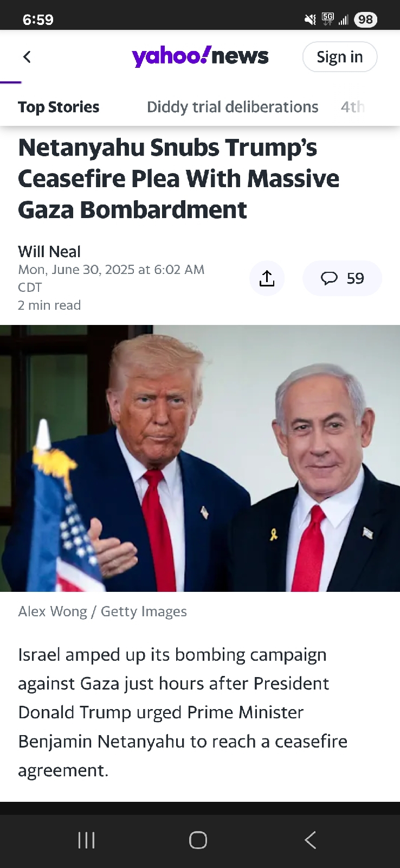Open the Yahoo News logo homepage
Screen dimensions: 400x868
pos(200,56)
